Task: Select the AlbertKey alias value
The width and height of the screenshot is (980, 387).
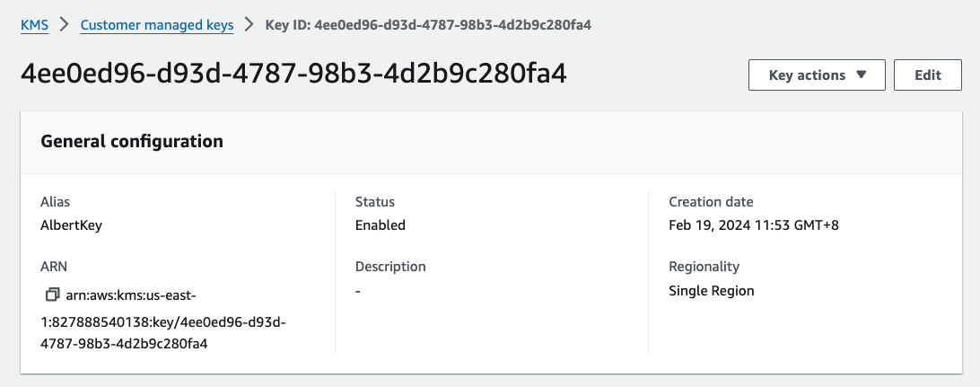Action: pyautogui.click(x=71, y=225)
